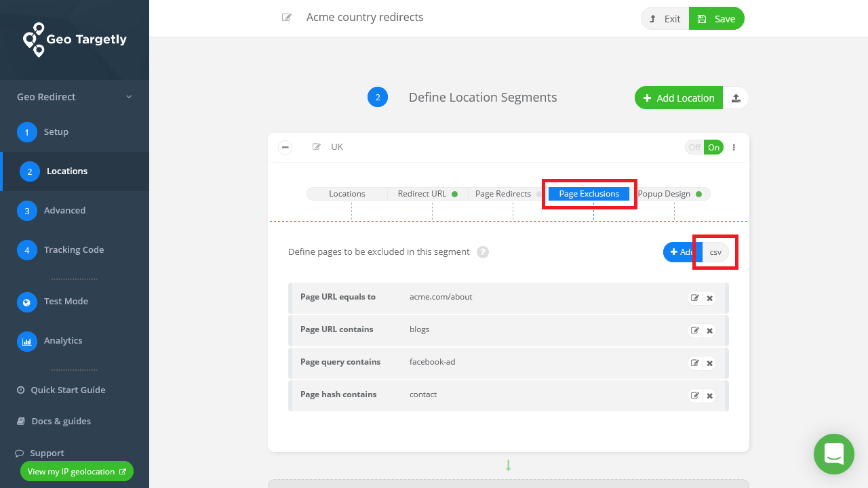The image size is (868, 488).
Task: Open Docs & guides
Action: pyautogui.click(x=61, y=421)
